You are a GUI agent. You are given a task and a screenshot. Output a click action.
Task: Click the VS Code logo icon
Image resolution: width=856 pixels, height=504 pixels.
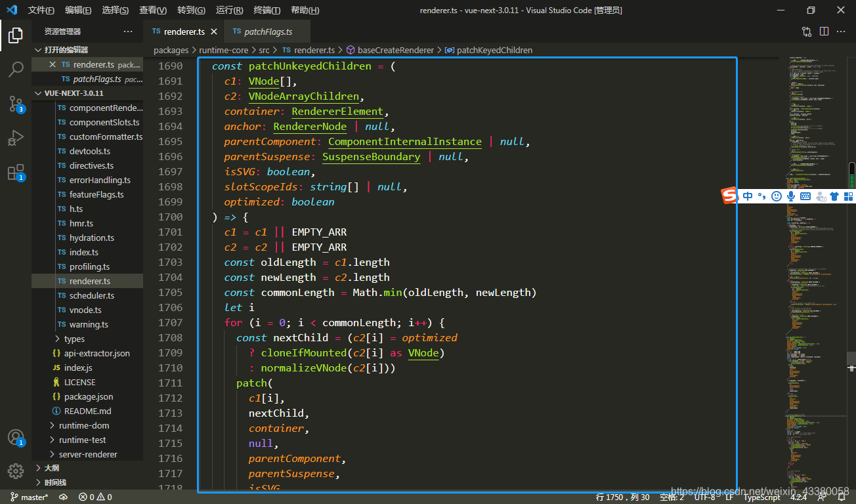(12, 10)
